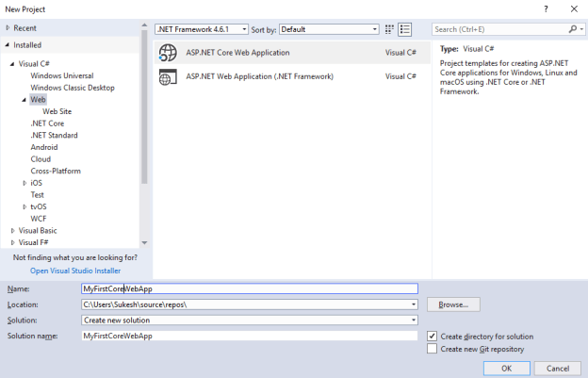Viewport: 588px width, 378px height.
Task: Toggle Create directory for solution checkbox
Action: 432,336
